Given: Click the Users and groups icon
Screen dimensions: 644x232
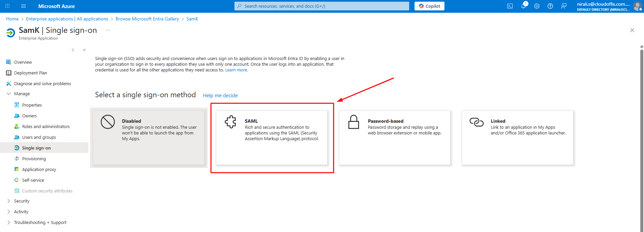Looking at the screenshot, I should (17, 137).
